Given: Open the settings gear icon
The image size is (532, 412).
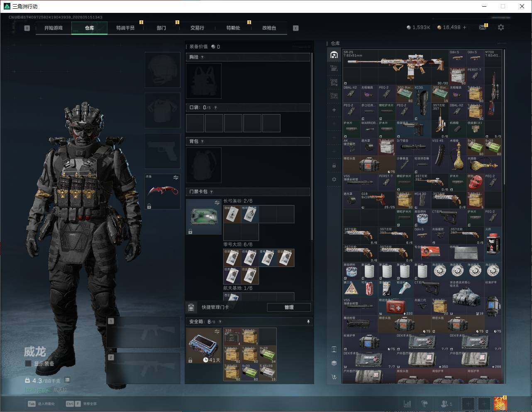Looking at the screenshot, I should click(x=501, y=27).
